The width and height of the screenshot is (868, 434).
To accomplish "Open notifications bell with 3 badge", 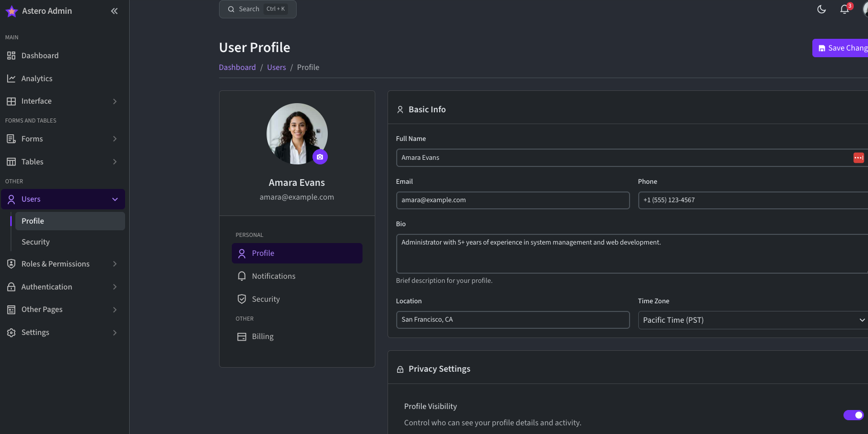I will pos(845,9).
